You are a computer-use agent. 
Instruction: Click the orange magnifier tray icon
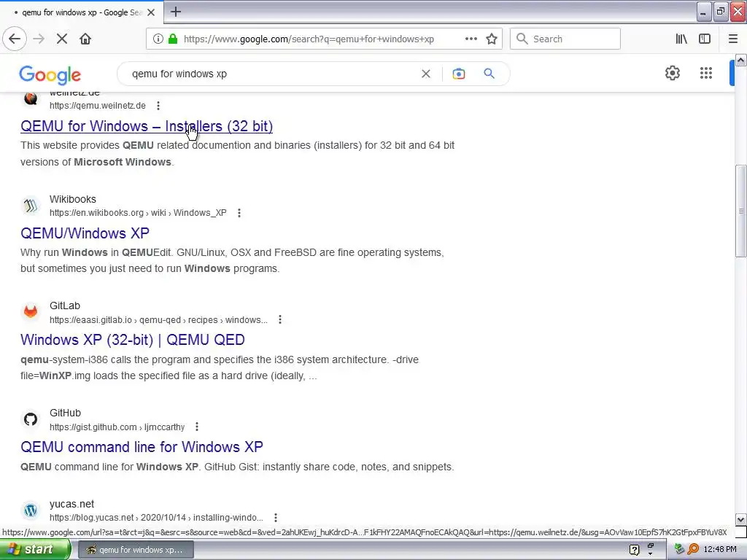[693, 550]
